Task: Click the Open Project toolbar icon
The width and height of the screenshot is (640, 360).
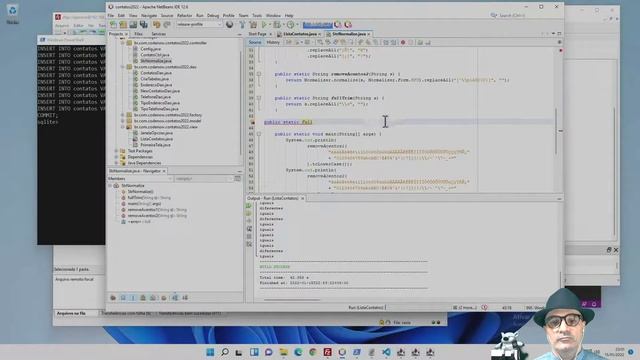Action: (133, 24)
